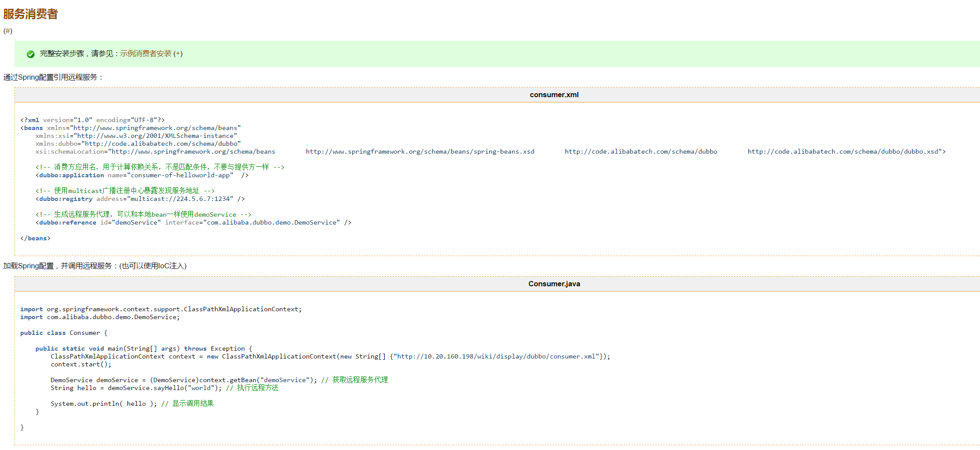
Task: Click the closing beans tag
Action: click(x=35, y=238)
